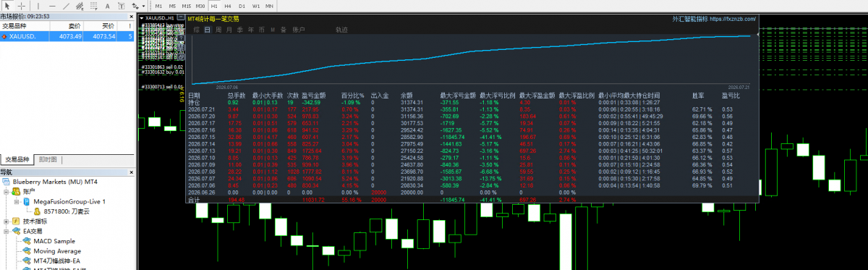Select the horizontal line tool
This screenshot has height=270, width=868.
click(x=52, y=6)
